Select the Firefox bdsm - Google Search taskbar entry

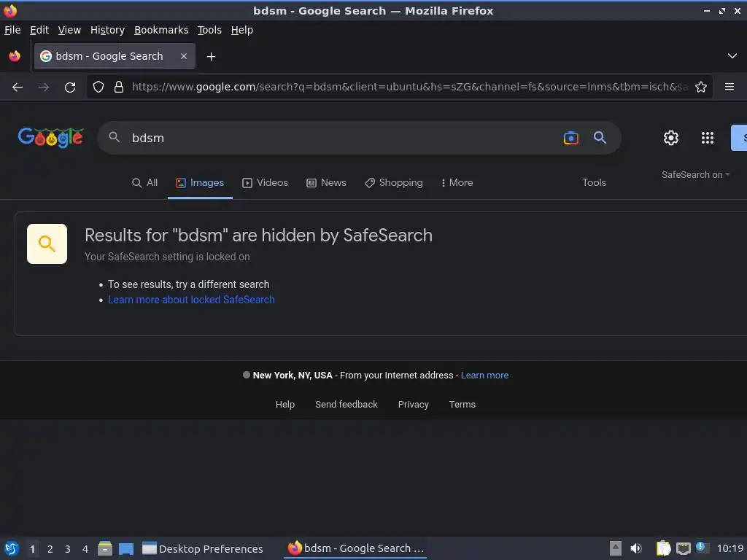pos(355,548)
